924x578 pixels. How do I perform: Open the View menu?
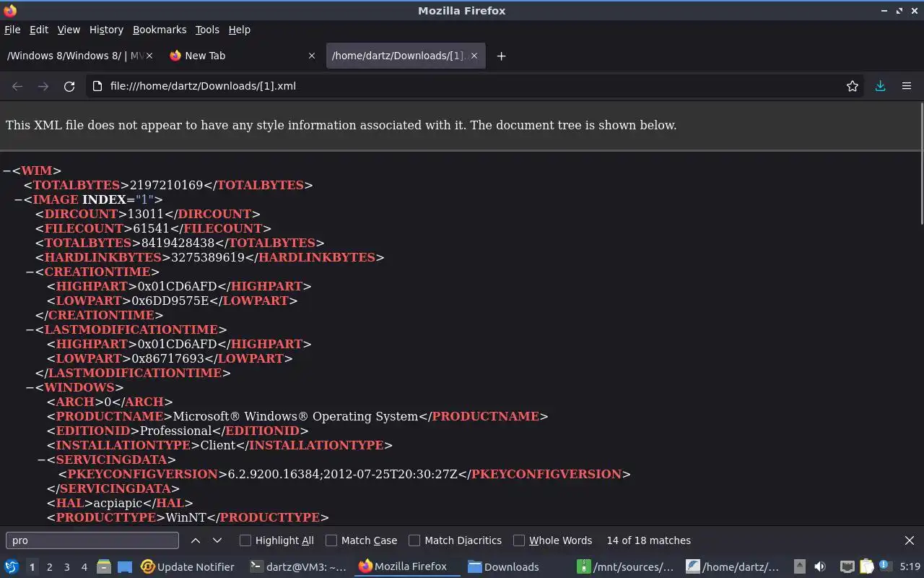pos(69,30)
